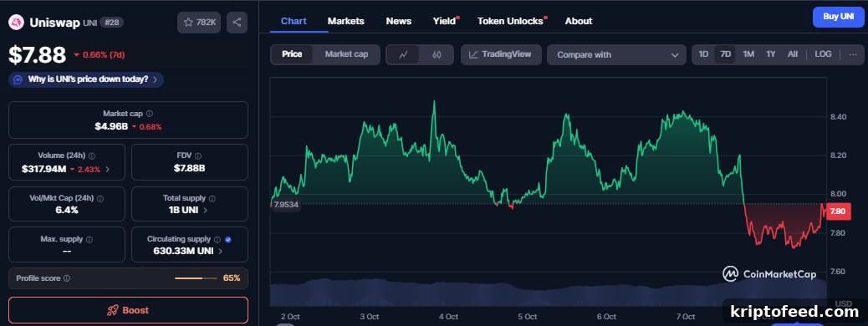Expand Total supply 1B UNI chevron
Viewport: 868px width, 326px height.
(x=206, y=211)
